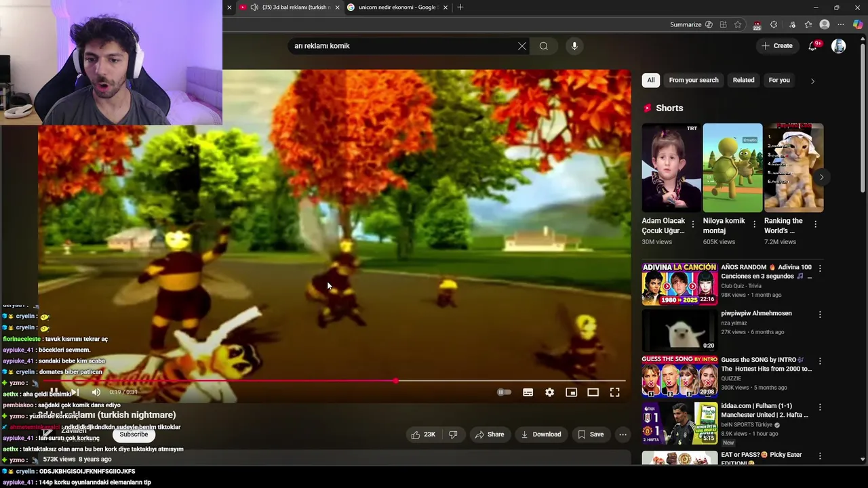Like the video with 23K likes
The width and height of the screenshot is (868, 488).
[x=422, y=434]
